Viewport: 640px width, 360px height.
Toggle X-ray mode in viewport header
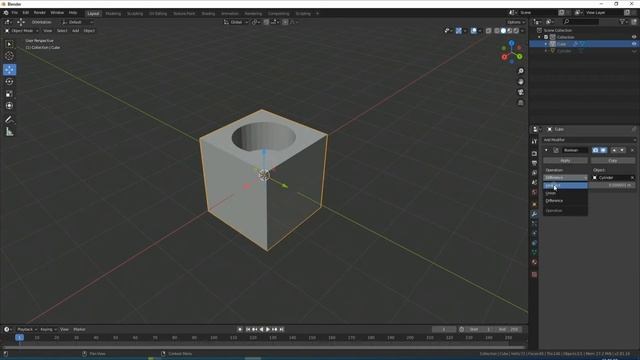tap(489, 31)
